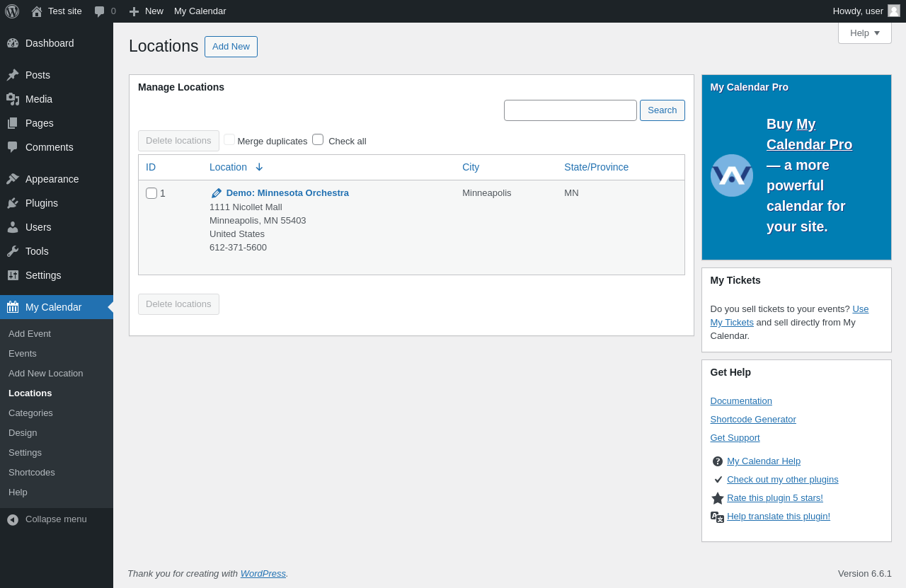Image resolution: width=906 pixels, height=588 pixels.
Task: Open the Categories submenu item
Action: 30,413
